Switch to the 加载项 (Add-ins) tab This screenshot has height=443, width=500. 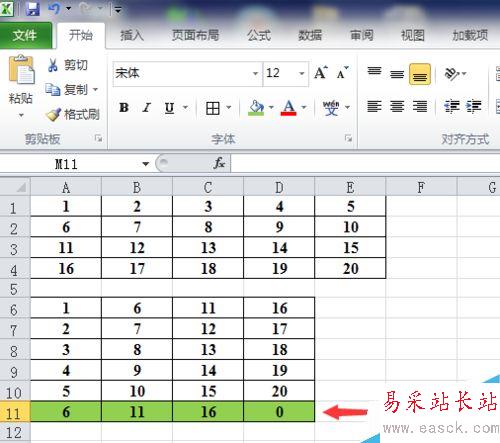pos(470,35)
